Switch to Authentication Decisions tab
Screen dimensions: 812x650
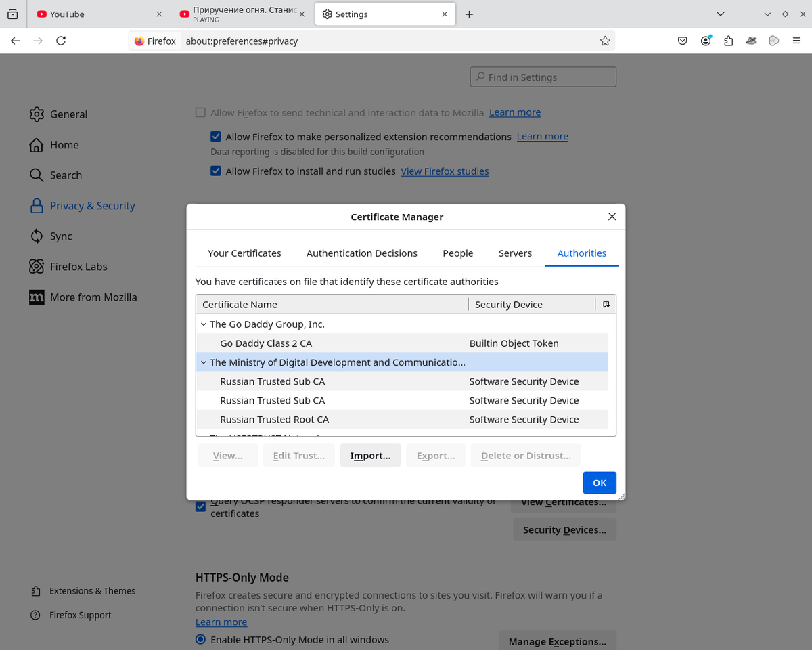362,253
